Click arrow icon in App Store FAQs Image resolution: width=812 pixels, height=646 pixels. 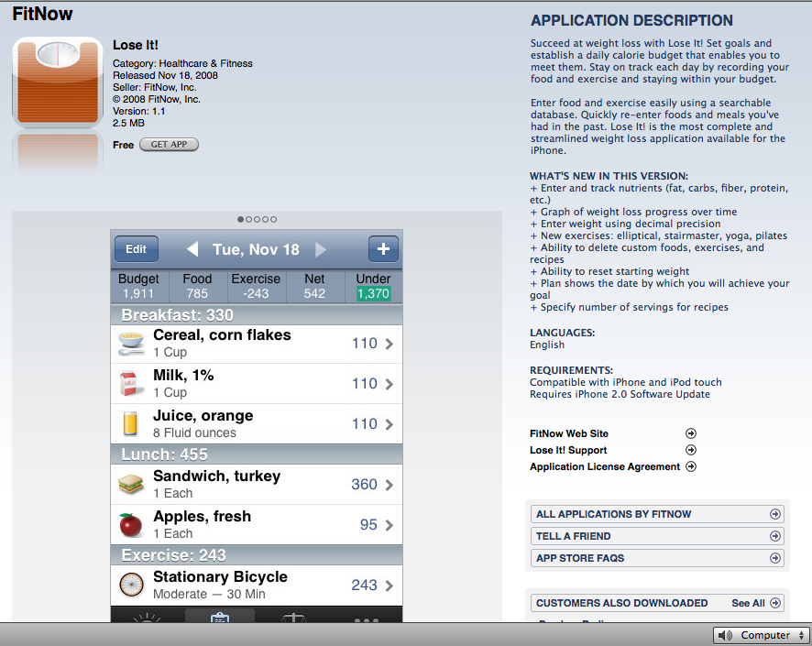coord(775,558)
